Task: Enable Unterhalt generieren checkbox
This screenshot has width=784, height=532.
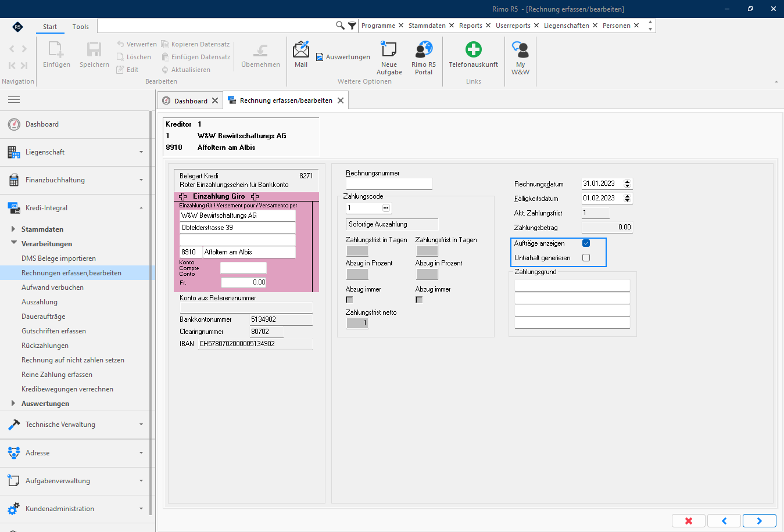Action: click(x=586, y=258)
